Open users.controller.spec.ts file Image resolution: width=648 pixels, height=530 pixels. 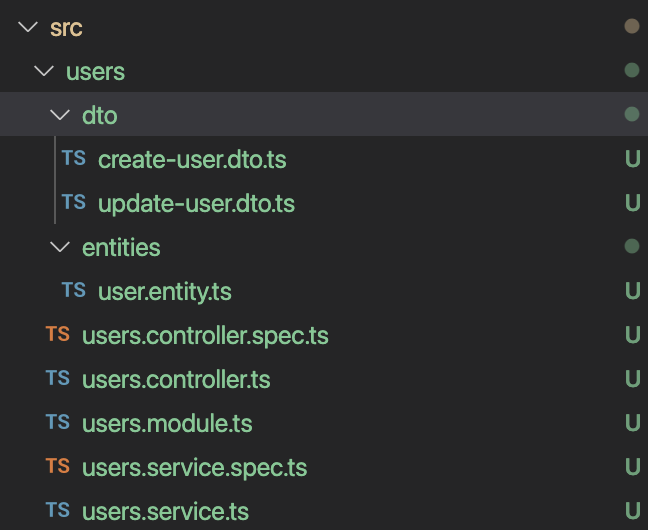(x=205, y=336)
